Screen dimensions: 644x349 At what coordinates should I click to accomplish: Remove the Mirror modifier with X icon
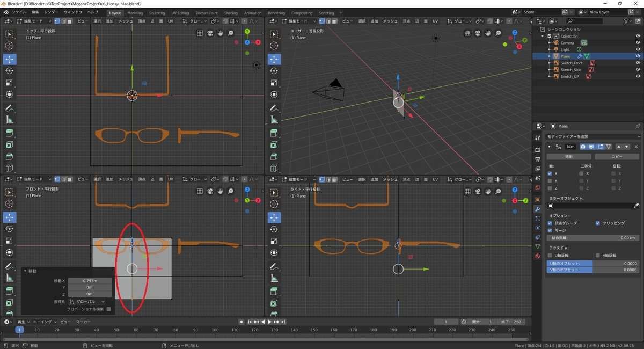(x=636, y=147)
